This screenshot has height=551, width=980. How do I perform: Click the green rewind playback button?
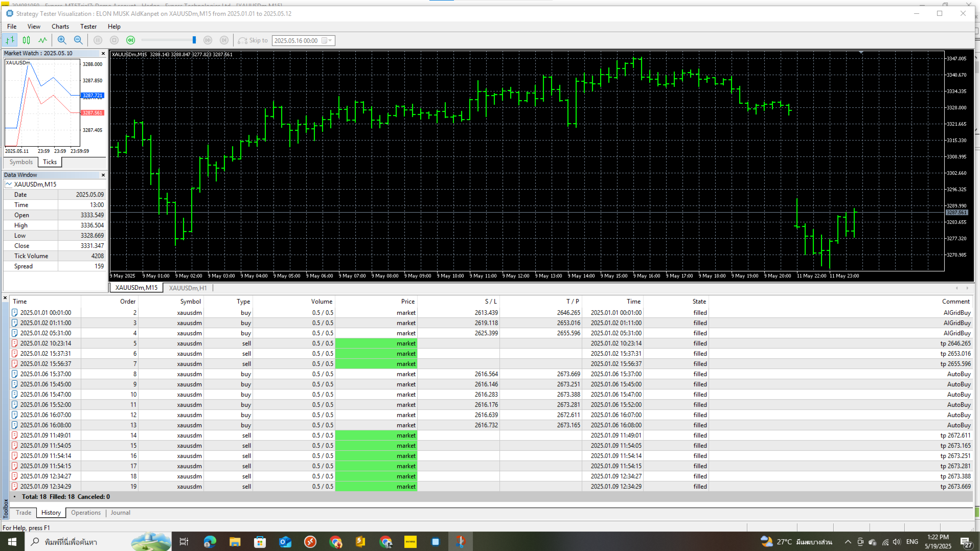(131, 40)
